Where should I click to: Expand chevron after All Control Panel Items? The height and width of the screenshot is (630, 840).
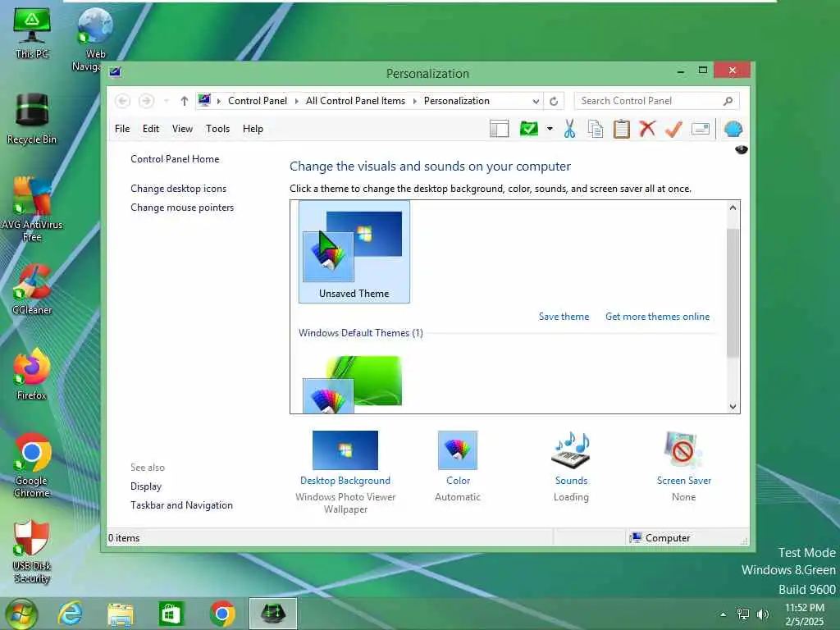pyautogui.click(x=414, y=101)
